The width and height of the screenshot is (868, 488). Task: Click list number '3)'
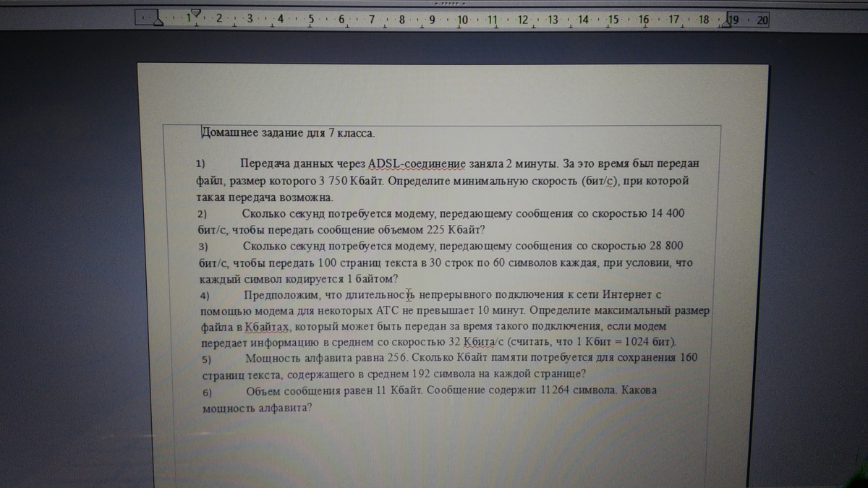(203, 247)
